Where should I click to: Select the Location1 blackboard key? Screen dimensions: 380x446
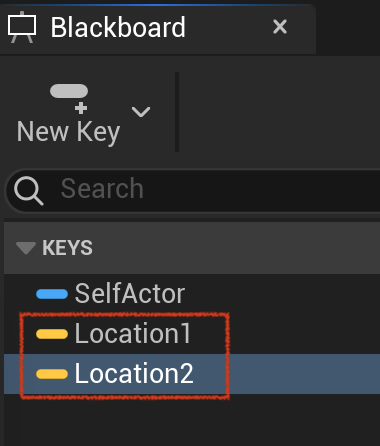click(133, 333)
